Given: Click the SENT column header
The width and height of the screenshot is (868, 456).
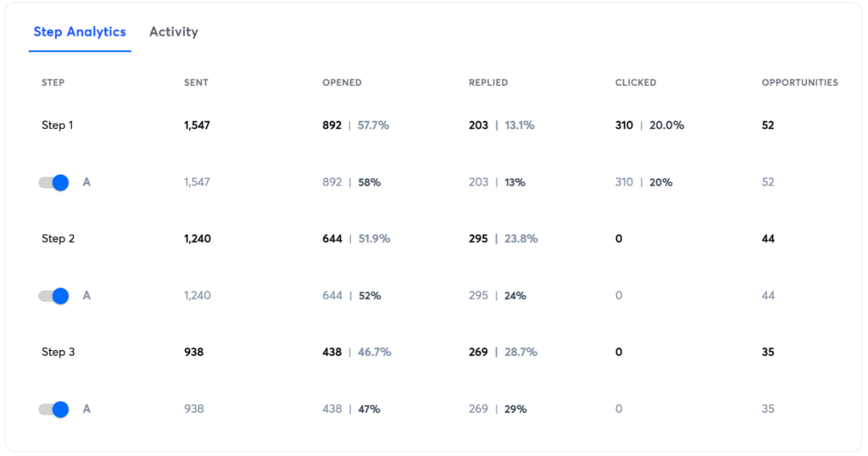Looking at the screenshot, I should click(x=196, y=83).
